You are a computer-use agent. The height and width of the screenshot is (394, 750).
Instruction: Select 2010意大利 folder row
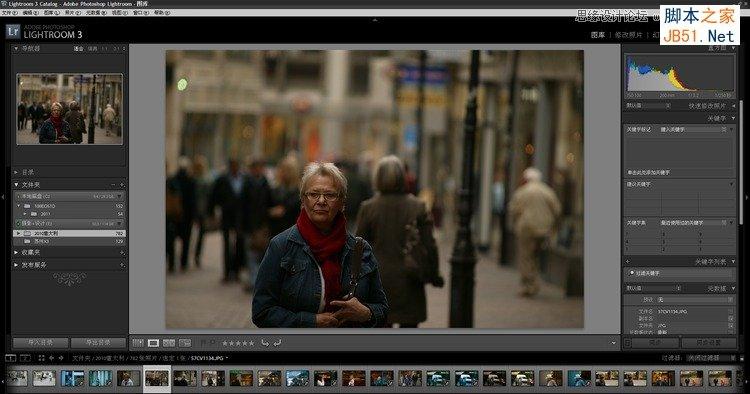[x=70, y=233]
